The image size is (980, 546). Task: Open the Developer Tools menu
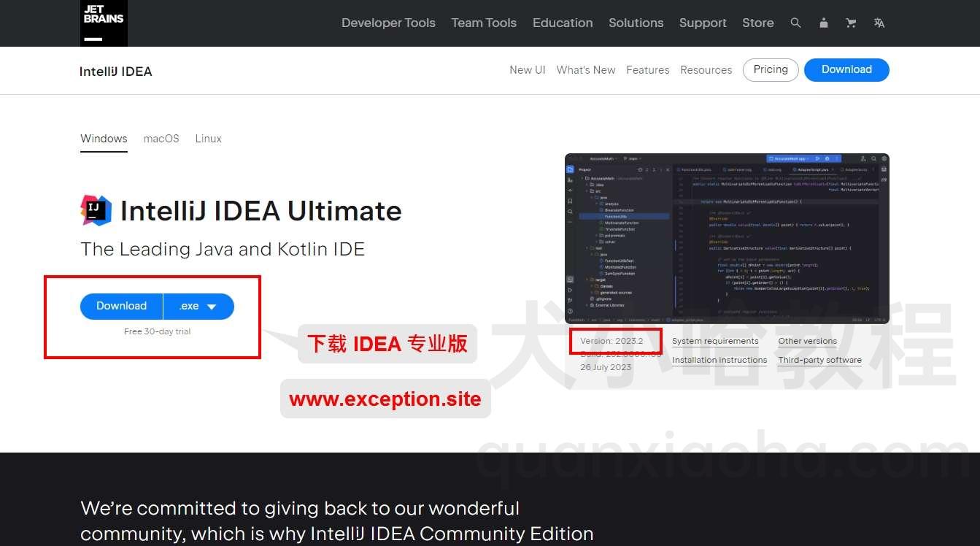[388, 23]
